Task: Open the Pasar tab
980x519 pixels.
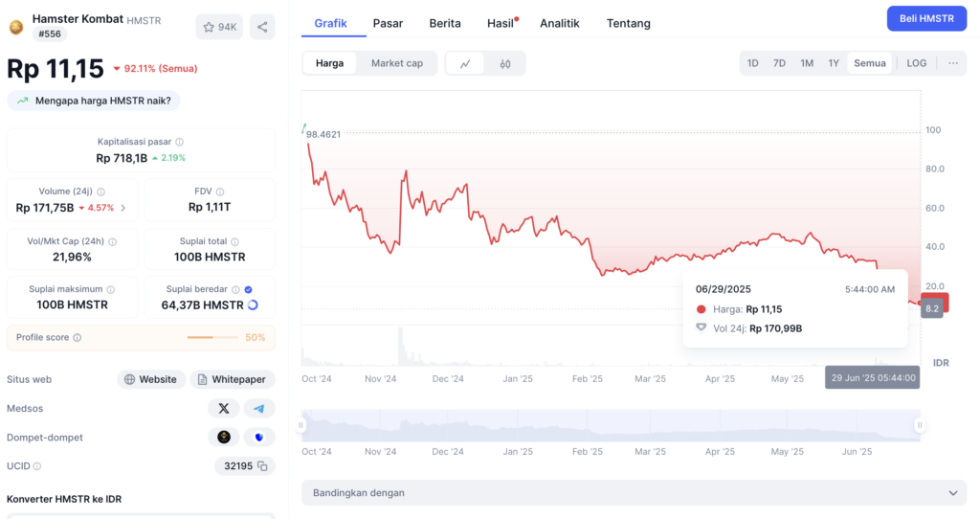Action: click(388, 23)
